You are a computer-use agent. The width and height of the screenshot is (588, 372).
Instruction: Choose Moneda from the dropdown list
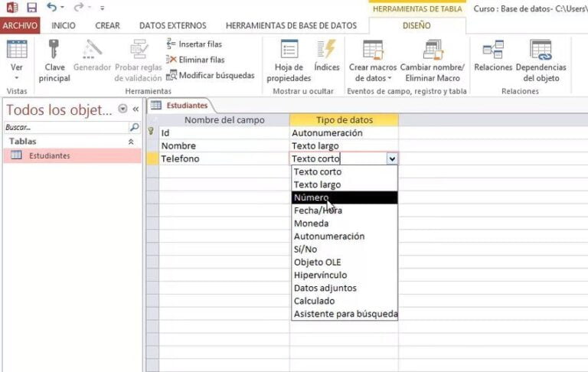(345, 224)
